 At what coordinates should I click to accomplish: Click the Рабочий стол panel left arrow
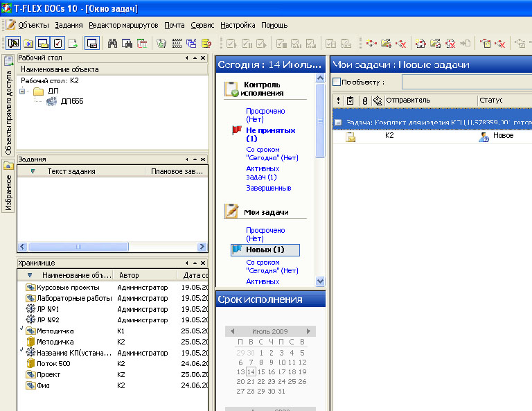pyautogui.click(x=186, y=58)
